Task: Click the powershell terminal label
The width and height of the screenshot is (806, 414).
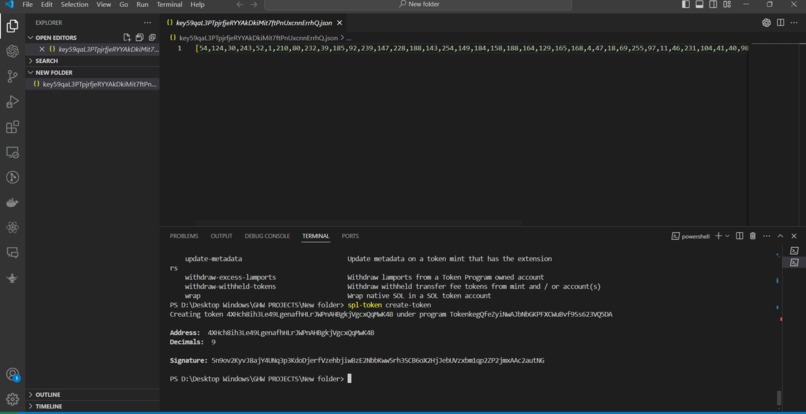Action: click(694, 236)
